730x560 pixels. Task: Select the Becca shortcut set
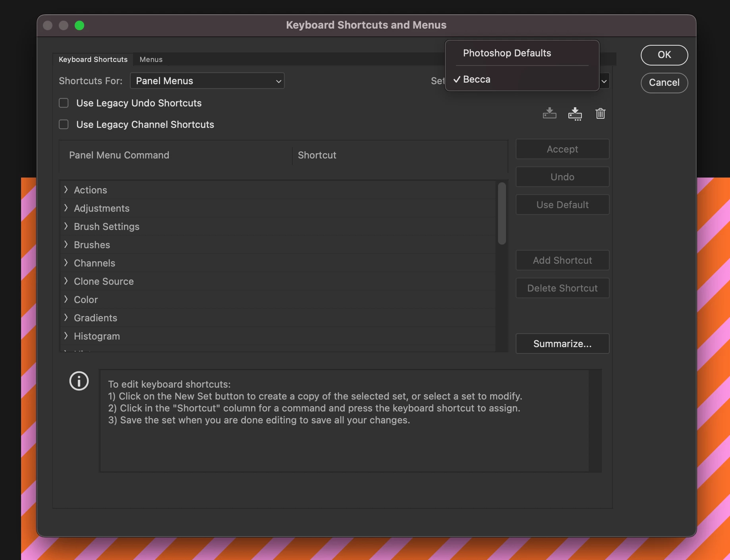pos(522,79)
